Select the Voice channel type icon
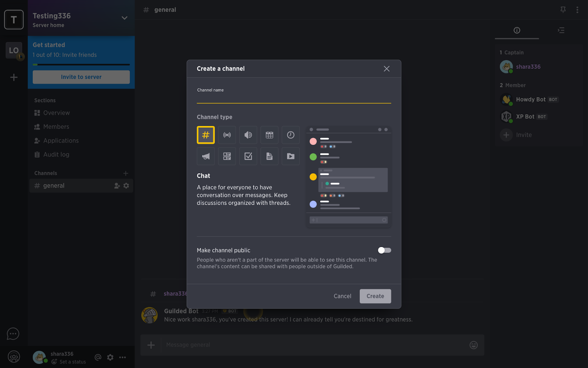This screenshot has height=368, width=588. (x=248, y=135)
